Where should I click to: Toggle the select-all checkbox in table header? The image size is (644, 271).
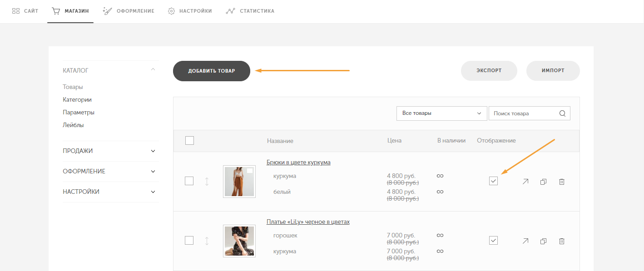click(x=189, y=141)
